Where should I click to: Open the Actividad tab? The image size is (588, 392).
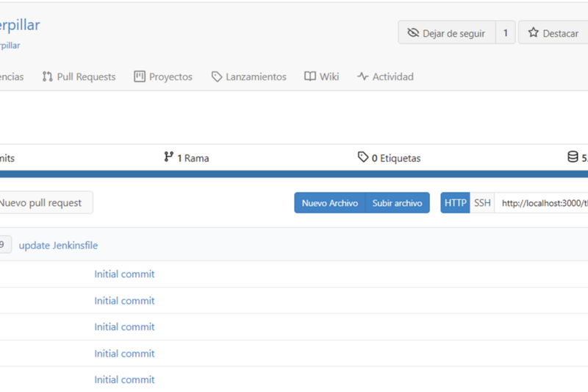pos(385,76)
